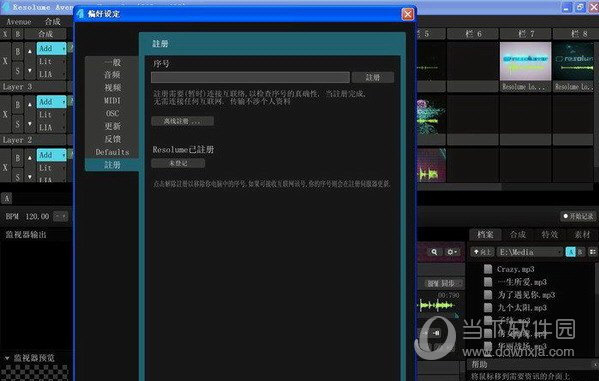Select the 註册 registration preferences tab
Image resolution: width=599 pixels, height=381 pixels.
112,165
